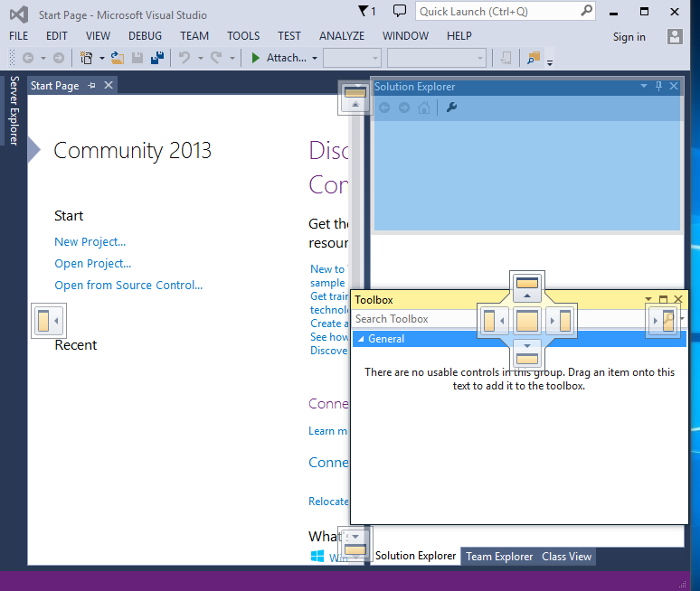The width and height of the screenshot is (700, 591).
Task: Open the TOOLS menu
Action: 243,35
